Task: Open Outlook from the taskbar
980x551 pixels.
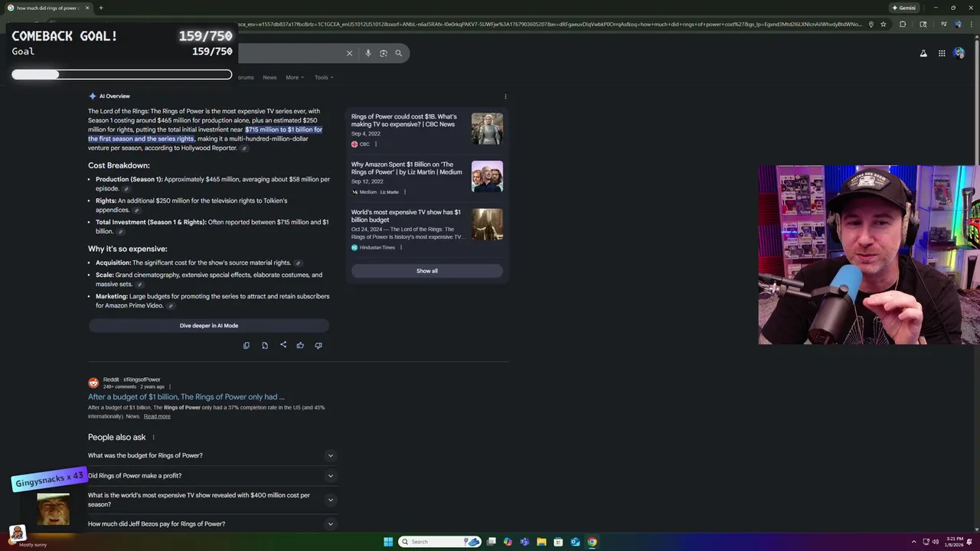Action: pyautogui.click(x=575, y=542)
